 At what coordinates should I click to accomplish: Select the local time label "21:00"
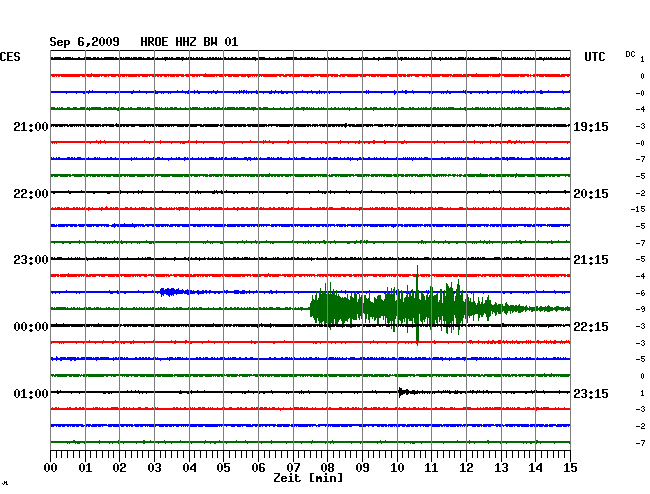click(31, 127)
